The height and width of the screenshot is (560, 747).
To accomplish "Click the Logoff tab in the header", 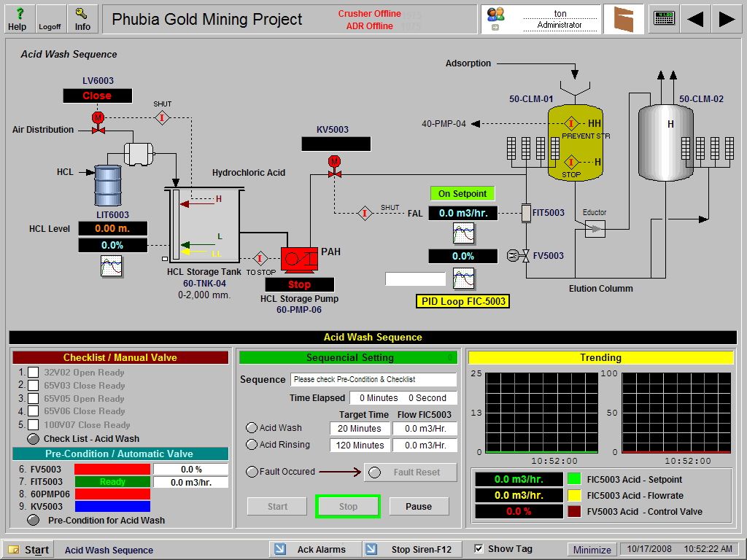I will click(x=50, y=18).
